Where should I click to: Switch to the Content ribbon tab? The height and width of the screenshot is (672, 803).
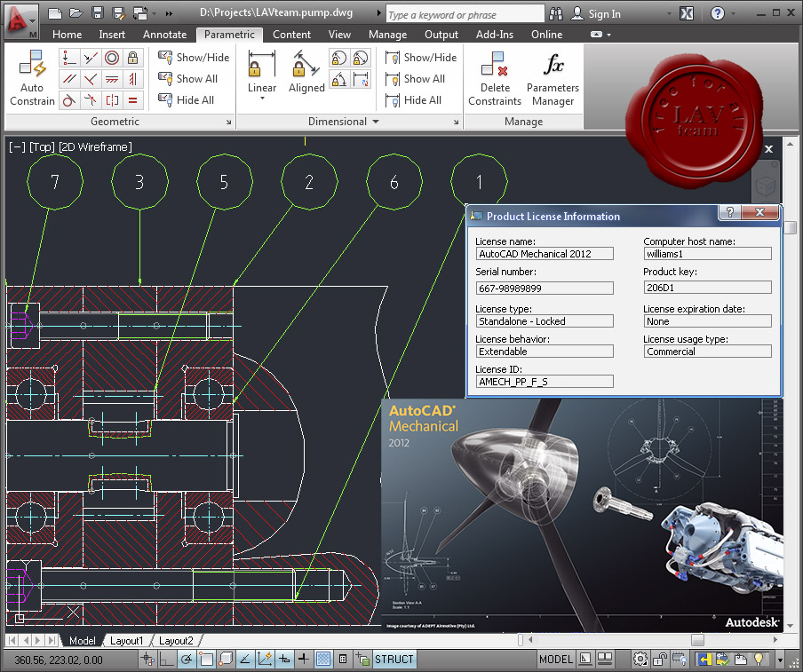[291, 35]
